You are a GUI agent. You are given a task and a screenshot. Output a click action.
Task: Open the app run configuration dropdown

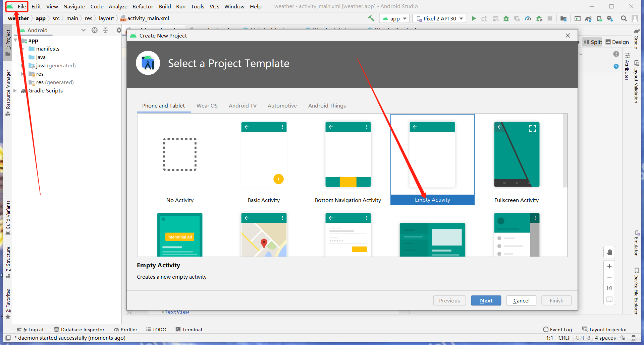[394, 18]
